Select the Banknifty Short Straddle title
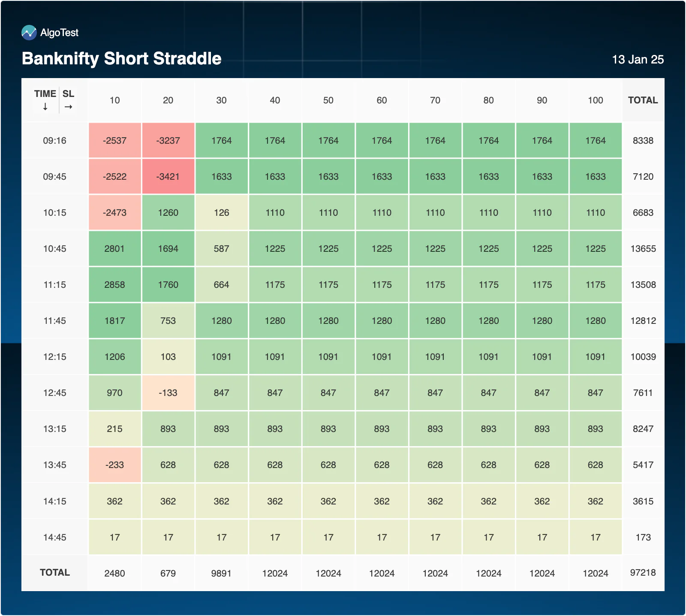Screen dimensions: 686x616 point(121,58)
